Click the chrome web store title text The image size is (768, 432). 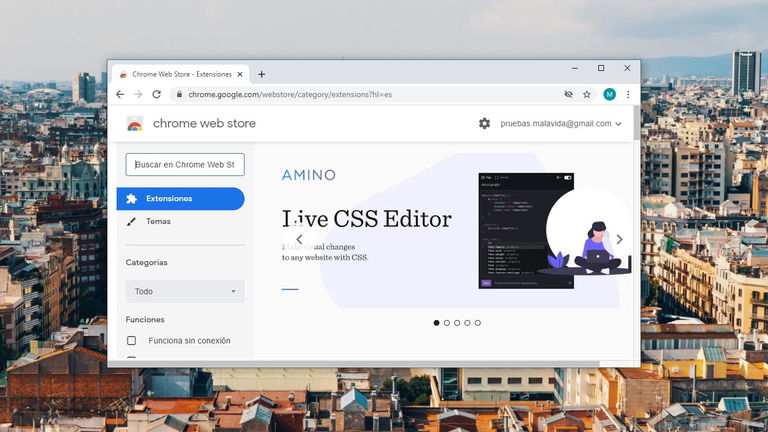point(204,123)
